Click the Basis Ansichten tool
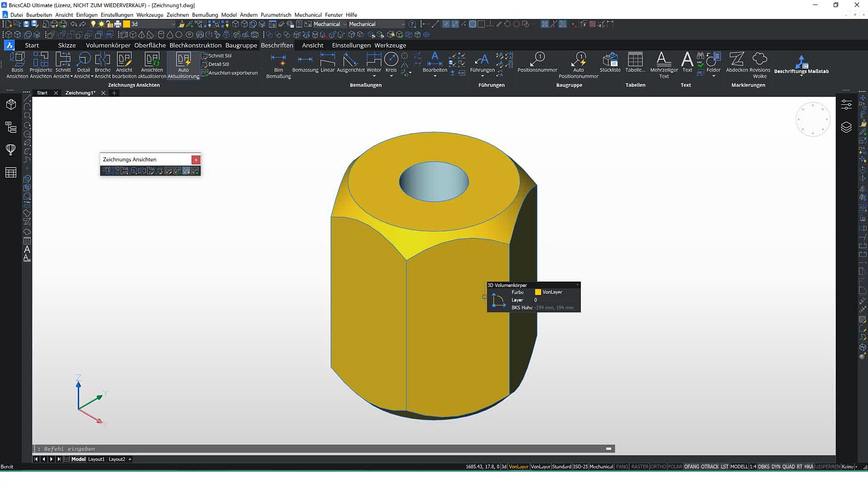The height and width of the screenshot is (488, 868). tap(17, 65)
